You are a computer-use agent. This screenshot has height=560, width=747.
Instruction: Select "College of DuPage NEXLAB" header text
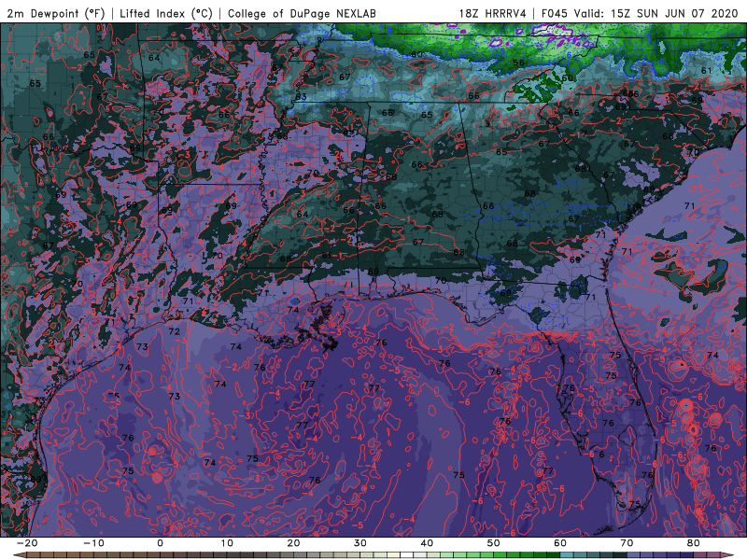(302, 13)
